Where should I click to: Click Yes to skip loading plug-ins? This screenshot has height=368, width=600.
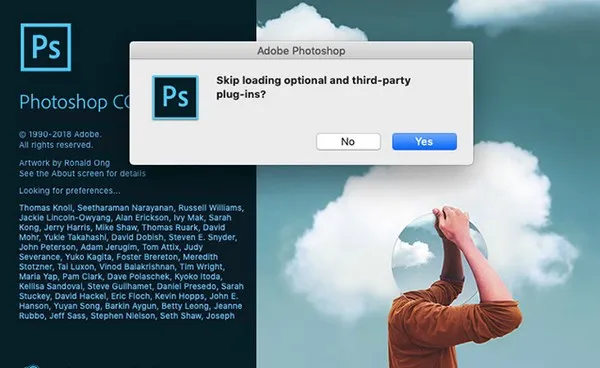(x=424, y=142)
